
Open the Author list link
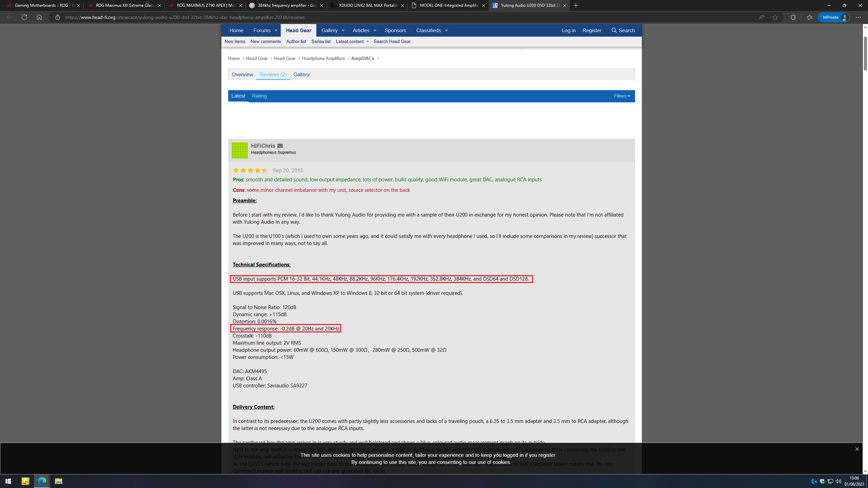(x=296, y=42)
